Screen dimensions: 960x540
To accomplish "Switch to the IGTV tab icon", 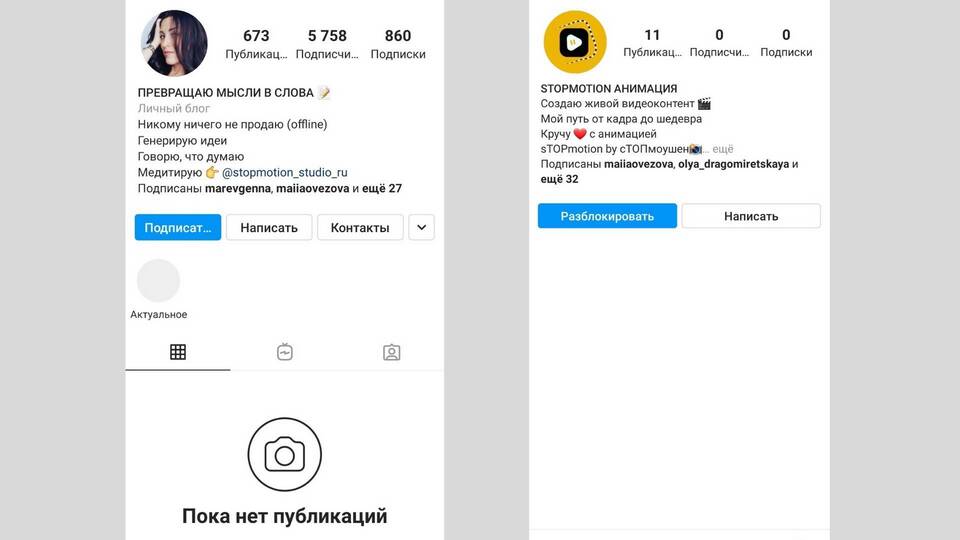I will 285,352.
